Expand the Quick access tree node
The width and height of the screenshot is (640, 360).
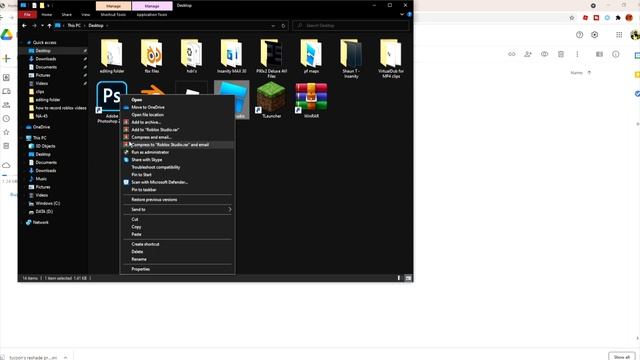pyautogui.click(x=21, y=42)
